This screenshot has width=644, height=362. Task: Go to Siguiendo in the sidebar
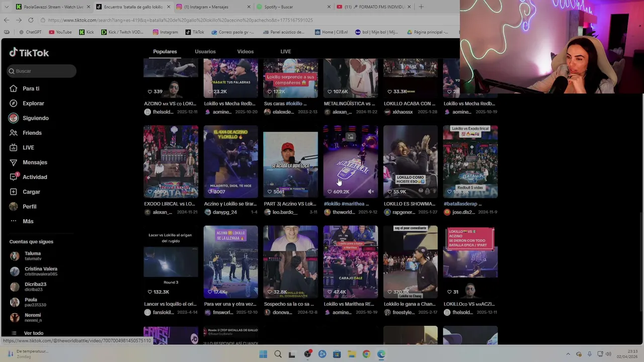point(35,118)
